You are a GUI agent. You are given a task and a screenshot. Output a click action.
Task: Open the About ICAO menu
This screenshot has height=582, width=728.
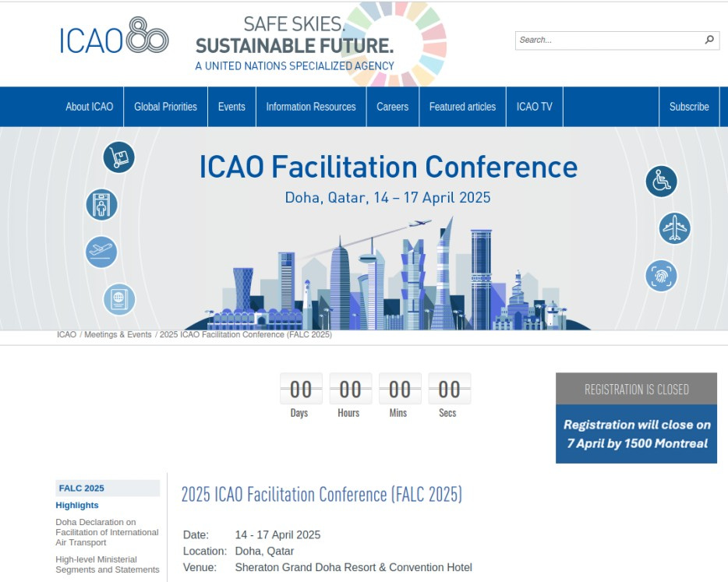tap(89, 107)
